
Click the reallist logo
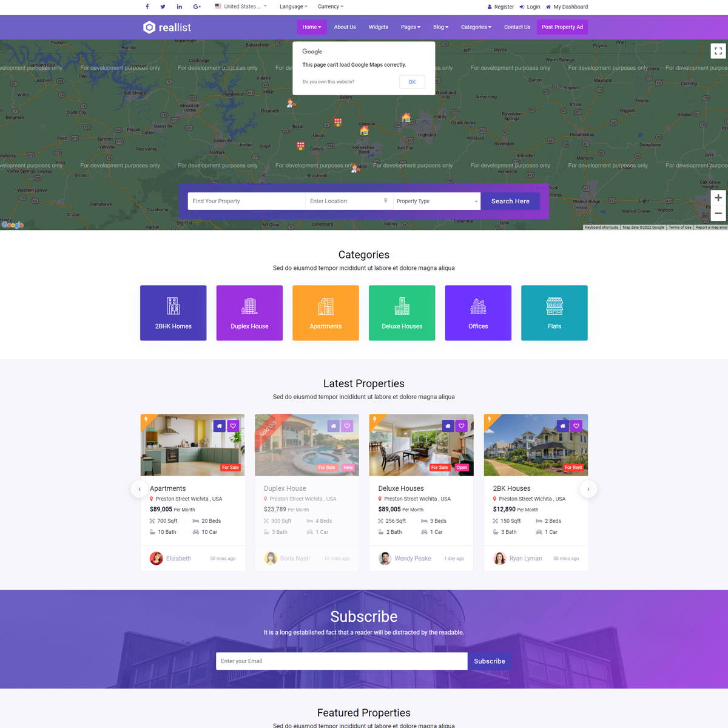(167, 27)
